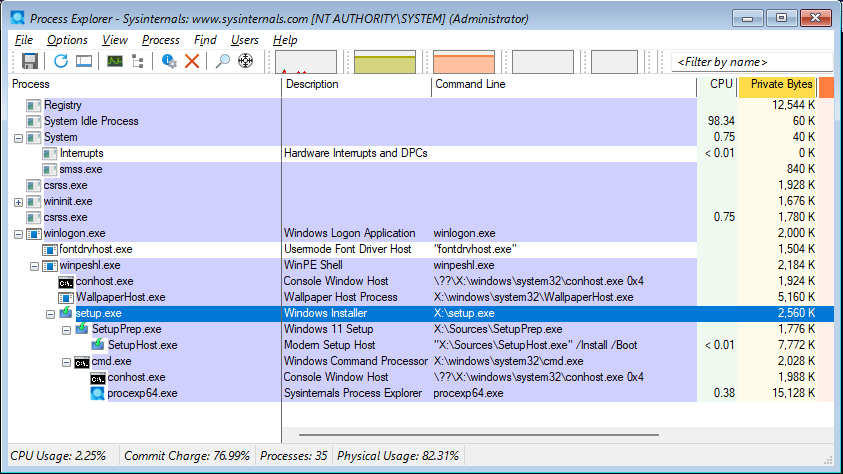Click the 15,128 K private bytes value
This screenshot has width=843, height=474.
pos(794,393)
